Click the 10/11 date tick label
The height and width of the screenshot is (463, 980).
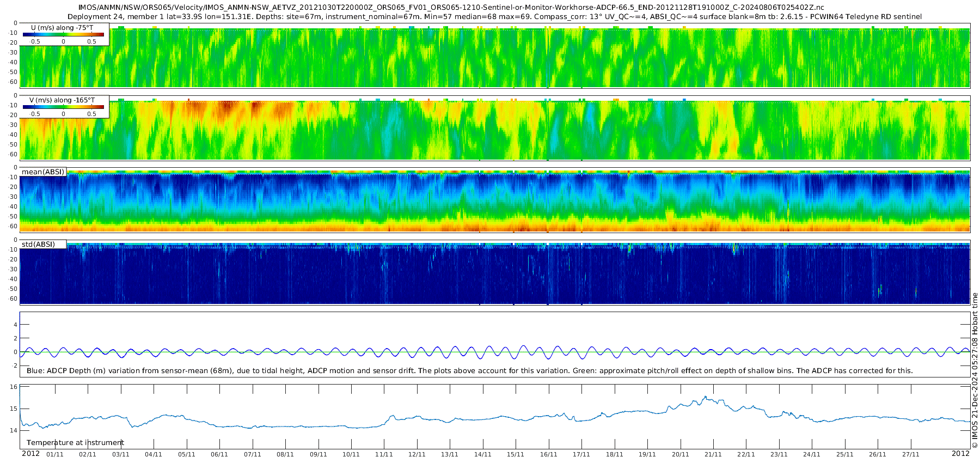click(x=351, y=454)
